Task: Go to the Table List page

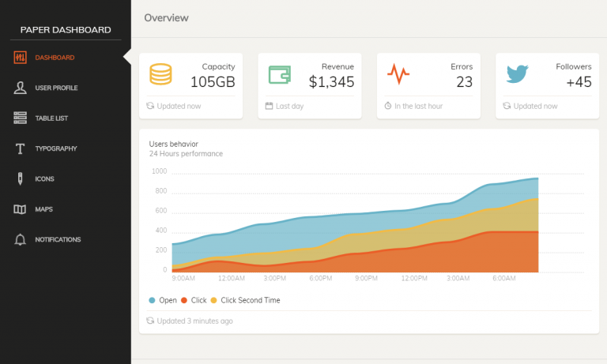Action: click(x=51, y=118)
